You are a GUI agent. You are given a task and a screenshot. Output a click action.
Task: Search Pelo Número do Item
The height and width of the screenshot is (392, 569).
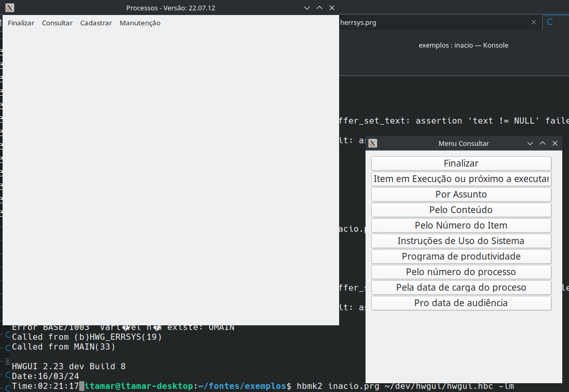[x=461, y=225]
